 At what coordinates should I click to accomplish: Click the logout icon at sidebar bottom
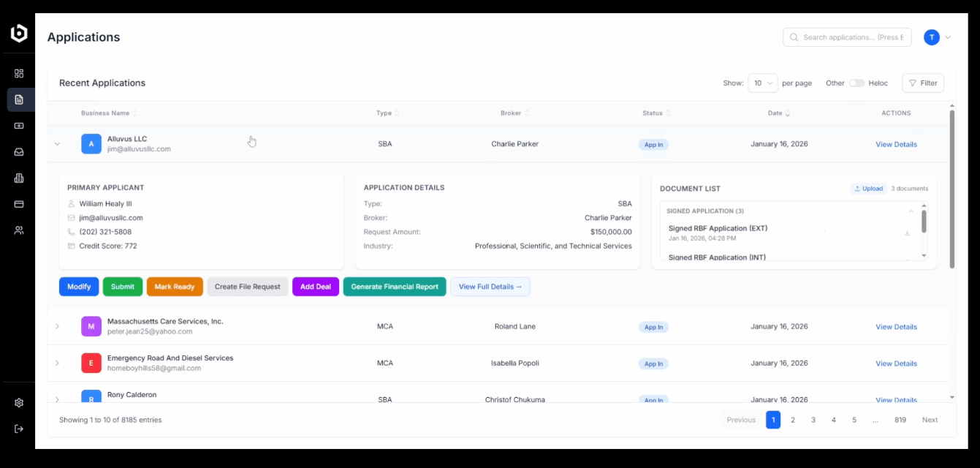click(x=19, y=430)
